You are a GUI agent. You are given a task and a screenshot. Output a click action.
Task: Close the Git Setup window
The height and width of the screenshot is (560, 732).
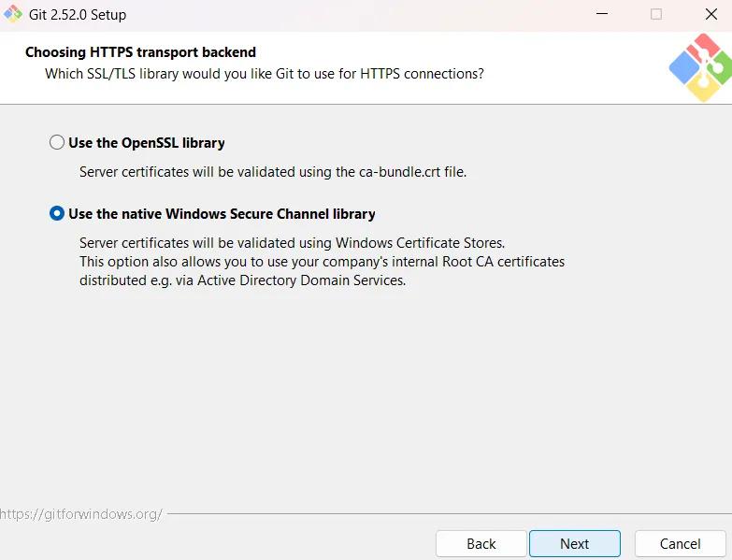pyautogui.click(x=710, y=14)
